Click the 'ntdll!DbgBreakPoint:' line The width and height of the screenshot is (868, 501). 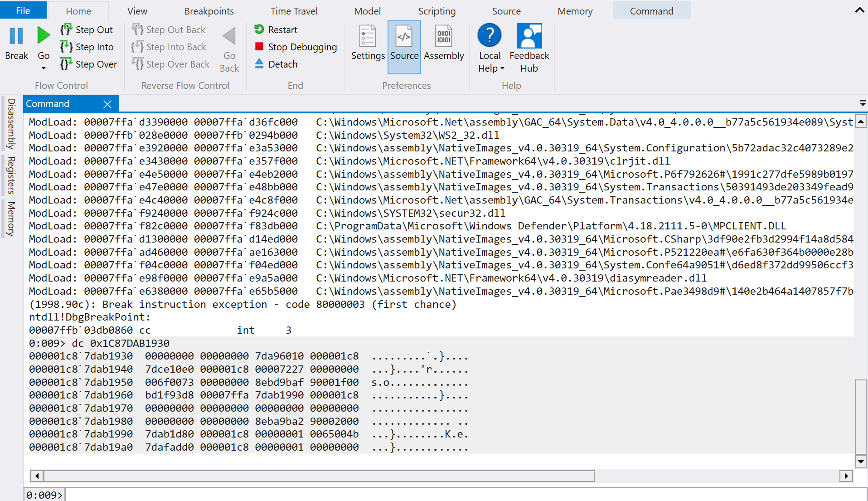click(90, 317)
